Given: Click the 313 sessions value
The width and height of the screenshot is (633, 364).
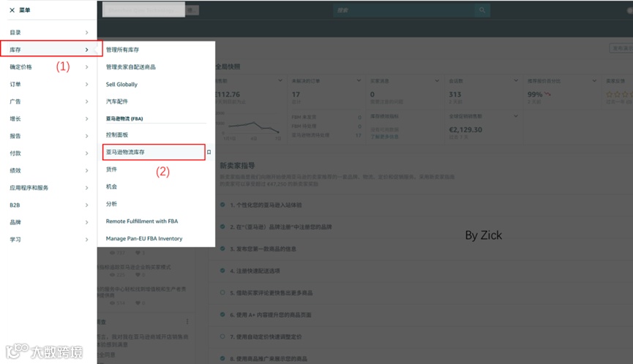Looking at the screenshot, I should pos(455,94).
